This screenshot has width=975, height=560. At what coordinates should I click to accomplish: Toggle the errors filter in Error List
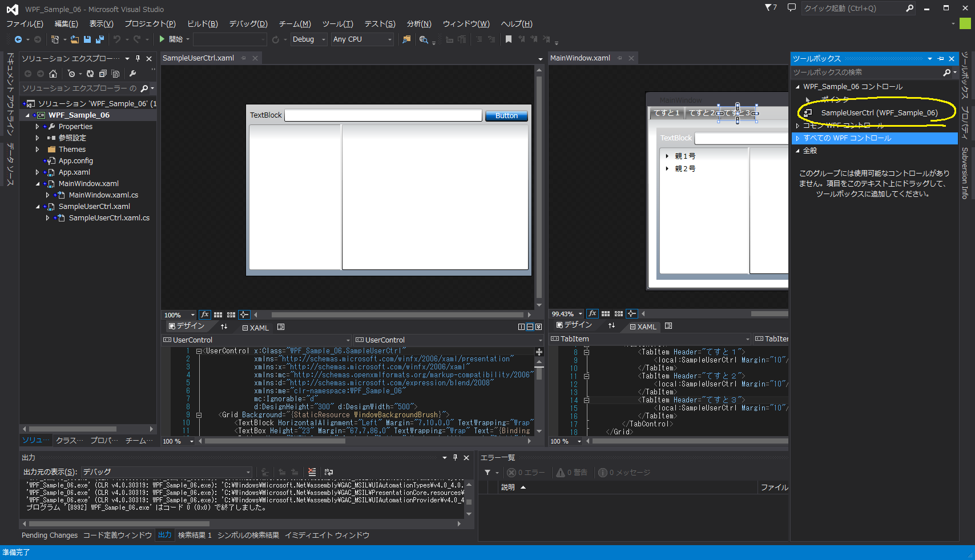pyautogui.click(x=526, y=473)
